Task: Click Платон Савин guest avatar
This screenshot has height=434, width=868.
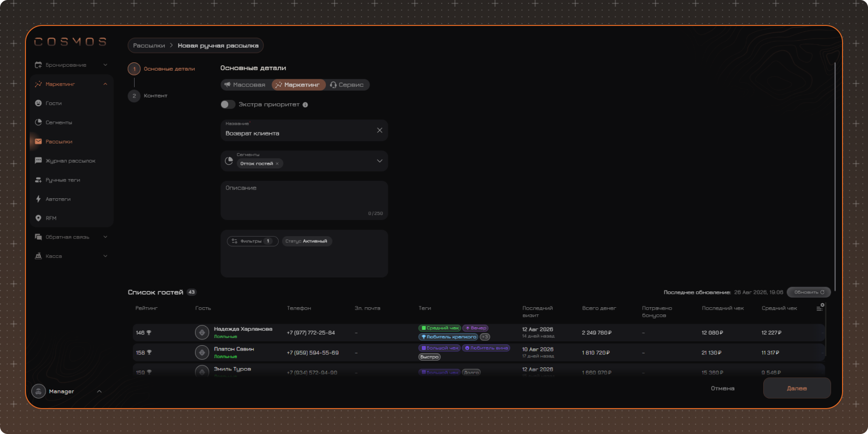Action: 202,352
